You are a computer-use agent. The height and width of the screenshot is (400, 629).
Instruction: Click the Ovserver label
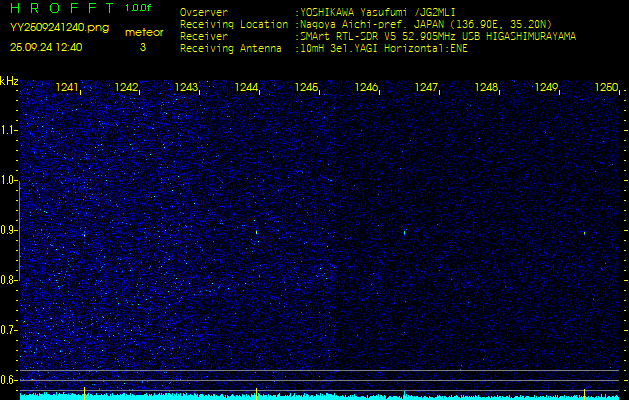(204, 12)
